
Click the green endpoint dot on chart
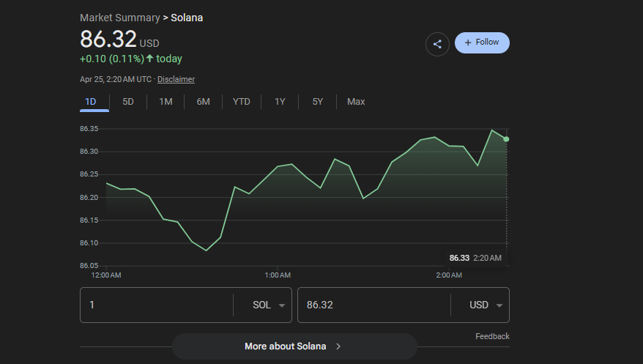point(506,139)
